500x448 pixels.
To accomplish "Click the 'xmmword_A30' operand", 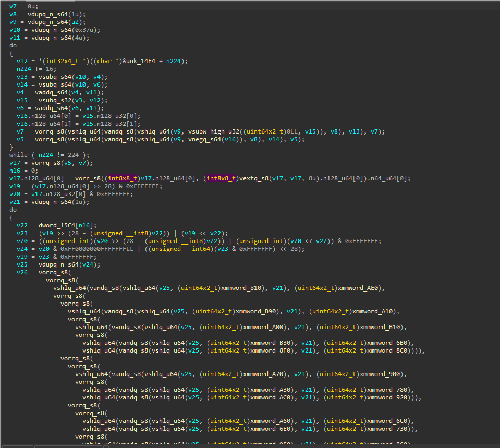I will click(271, 390).
